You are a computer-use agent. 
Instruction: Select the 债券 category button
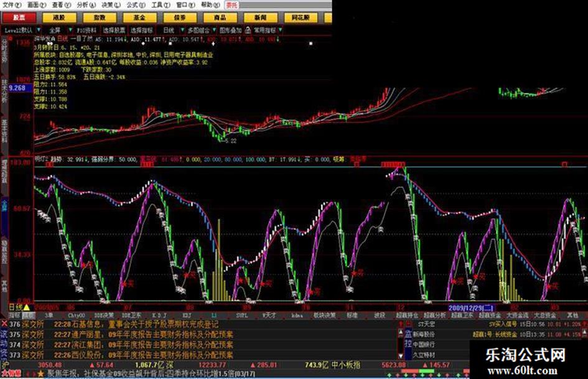pos(180,17)
